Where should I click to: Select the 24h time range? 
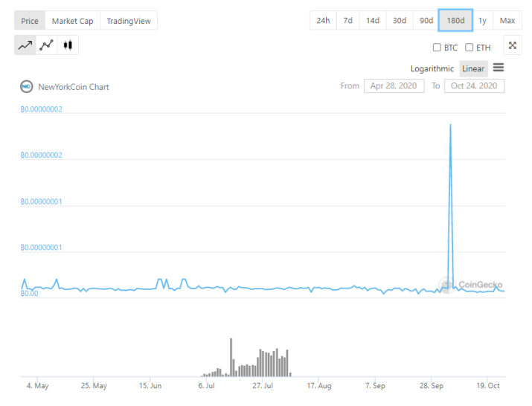point(323,20)
